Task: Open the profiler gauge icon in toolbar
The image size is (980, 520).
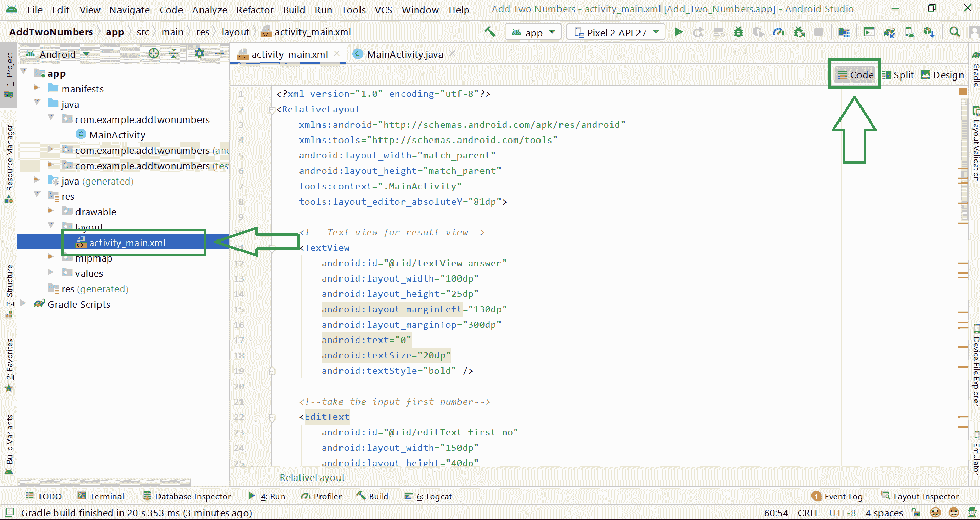Action: pos(778,32)
